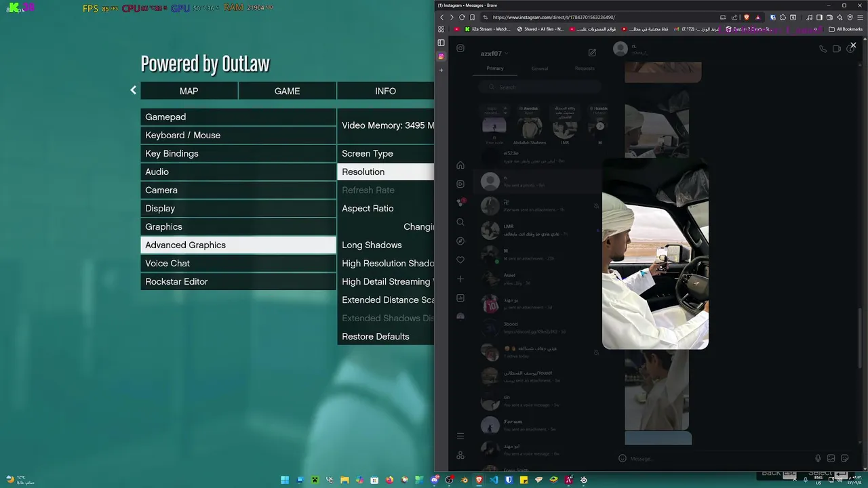Screen dimensions: 868x488
Task: Adjust Extended Distance Scaling setting
Action: [385, 300]
